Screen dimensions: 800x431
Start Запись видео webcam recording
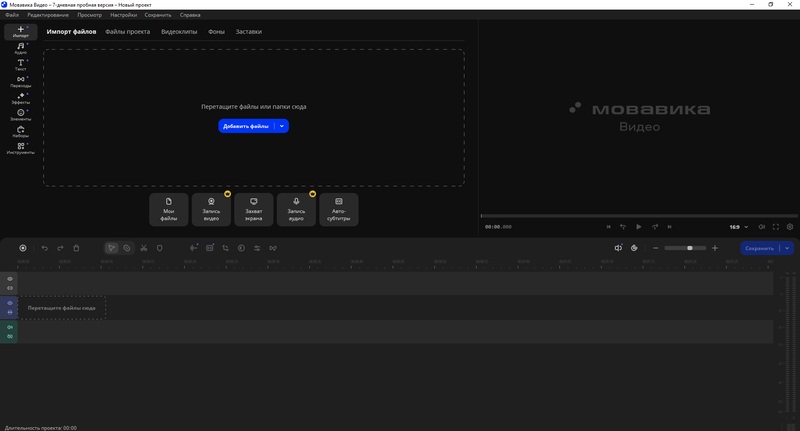click(211, 209)
